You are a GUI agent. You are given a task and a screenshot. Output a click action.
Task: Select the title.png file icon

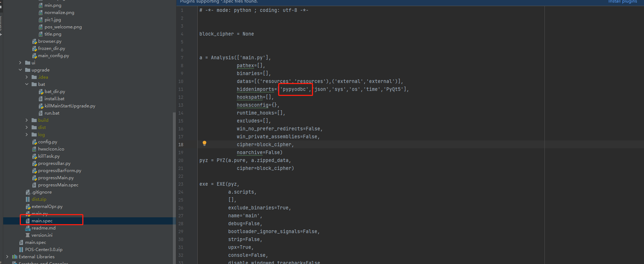coord(41,34)
